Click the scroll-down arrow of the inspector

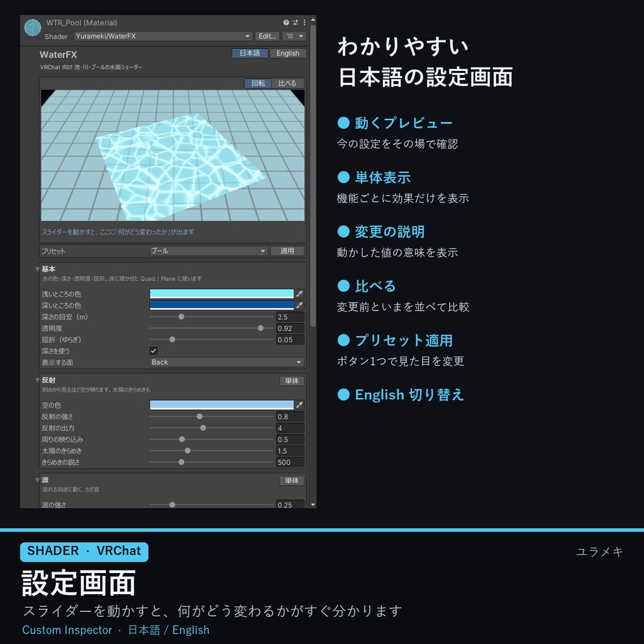[x=313, y=505]
